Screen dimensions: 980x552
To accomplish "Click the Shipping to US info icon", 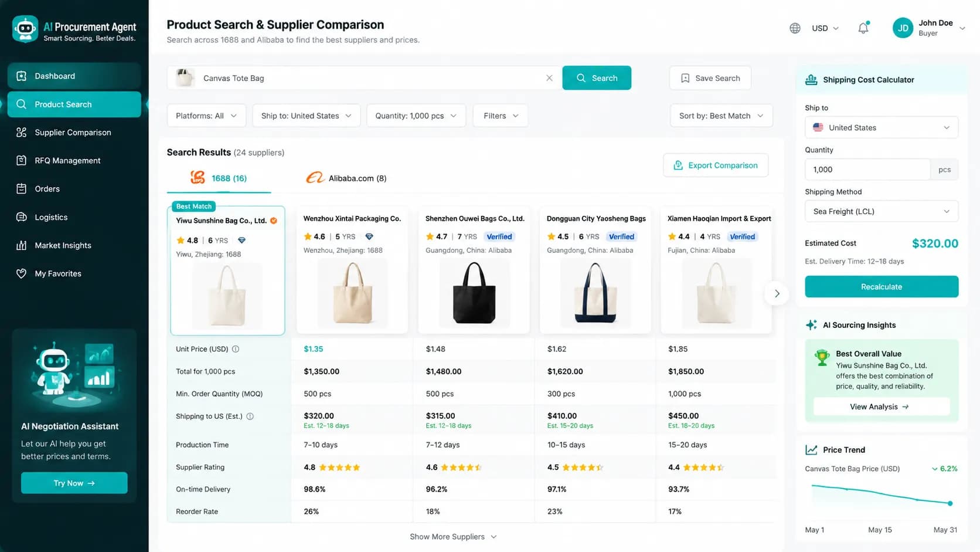I will [250, 416].
